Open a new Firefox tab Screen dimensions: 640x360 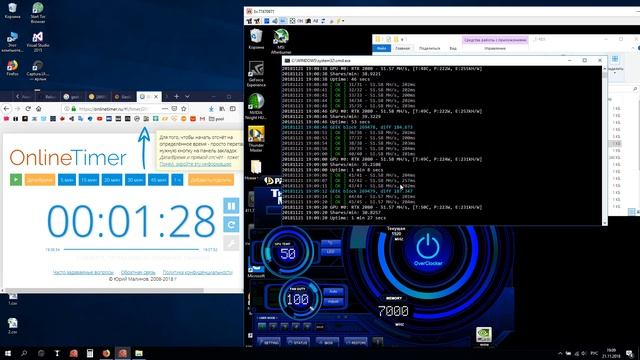point(176,97)
